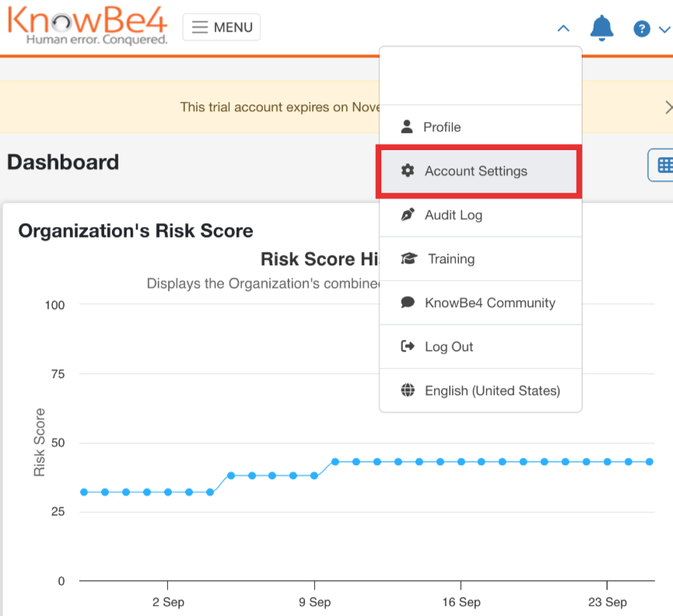Expand the trial banner using the right arrow

tap(668, 107)
